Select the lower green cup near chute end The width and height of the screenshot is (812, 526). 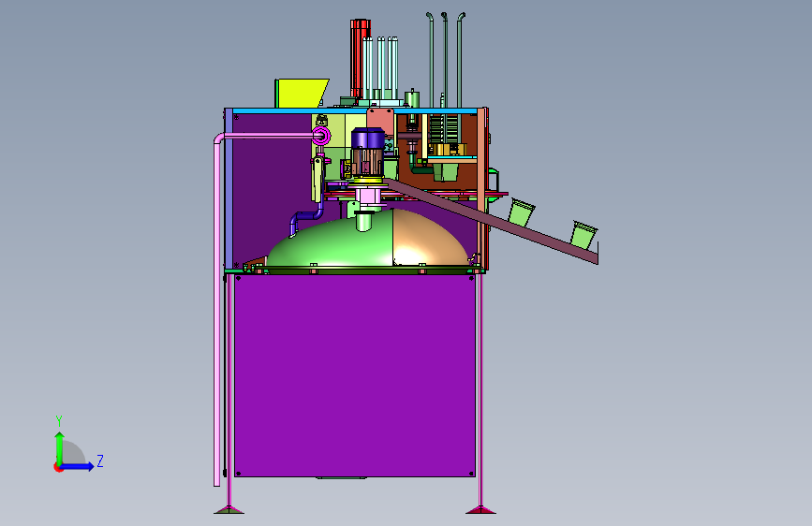click(583, 235)
